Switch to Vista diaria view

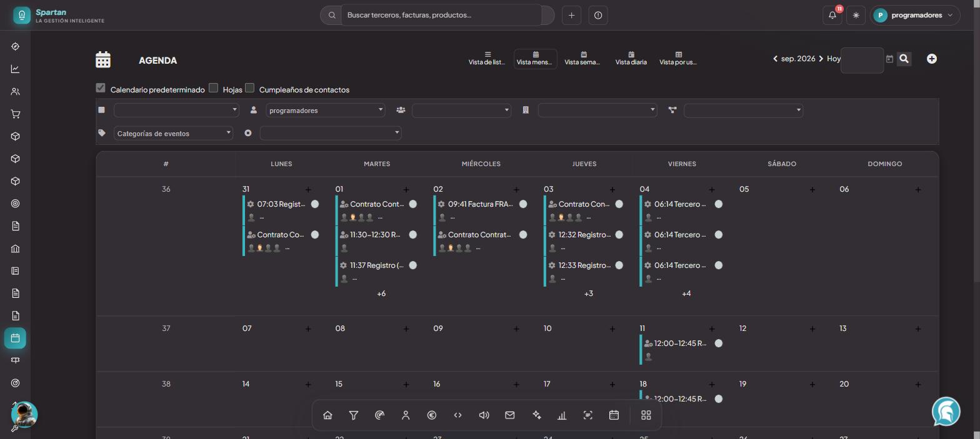tap(631, 59)
